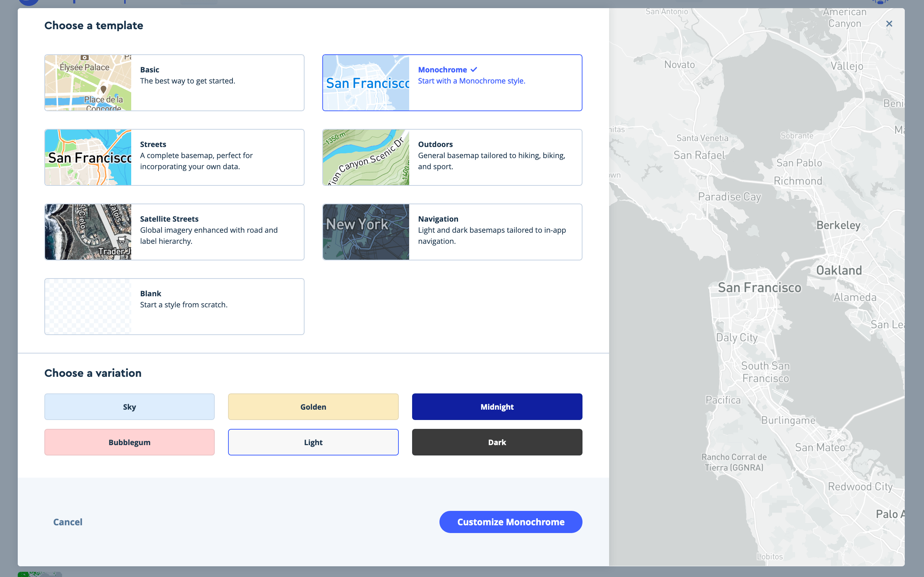This screenshot has width=924, height=577.
Task: Select the Light variation
Action: coord(313,442)
